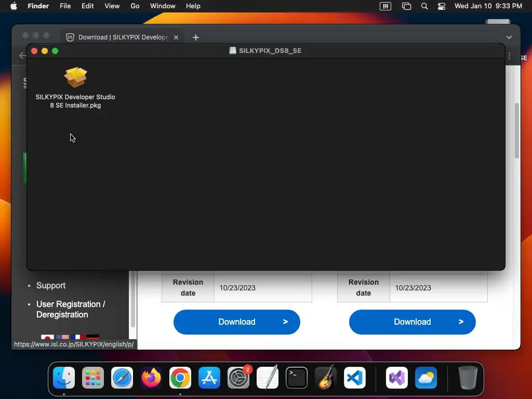Switch to Google Chrome in the Dock
This screenshot has width=532, height=399.
point(180,378)
